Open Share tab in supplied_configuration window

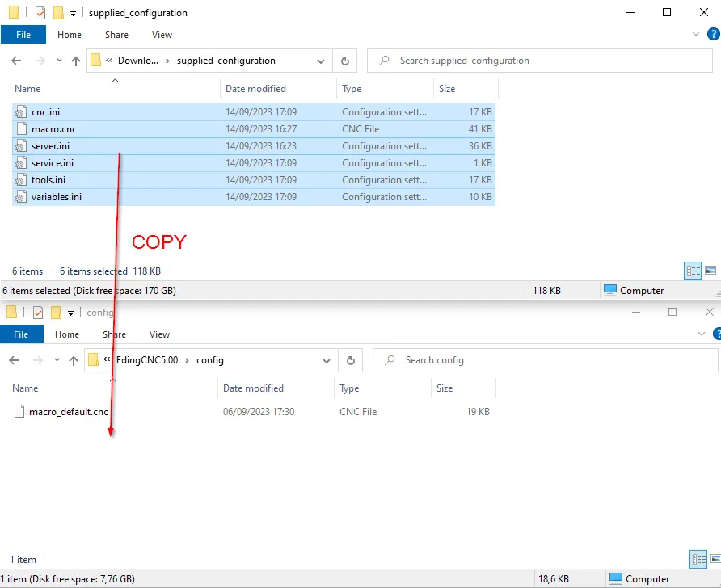click(x=116, y=35)
